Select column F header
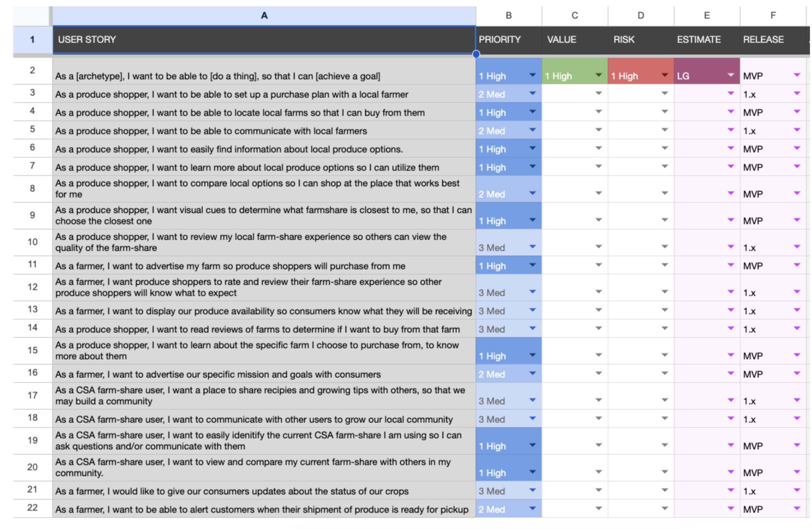 tap(773, 16)
